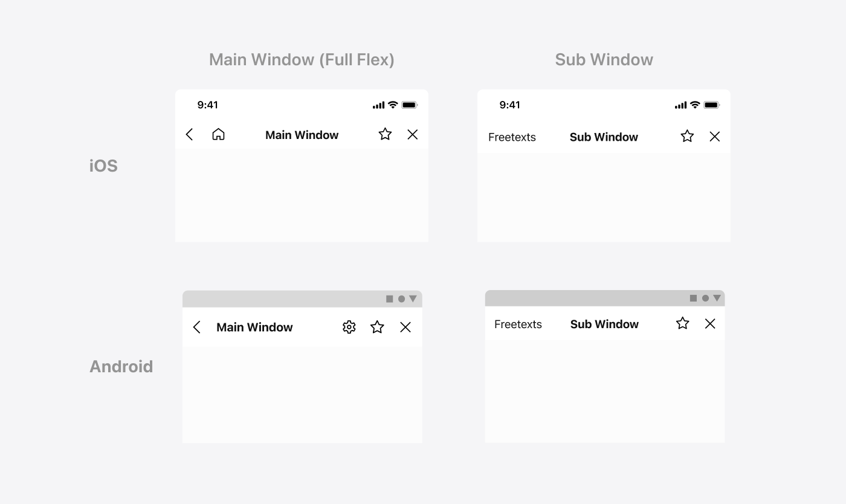Screen dimensions: 846x504
Task: Click the triangle icon in Android Sub status bar
Action: pyautogui.click(x=717, y=298)
